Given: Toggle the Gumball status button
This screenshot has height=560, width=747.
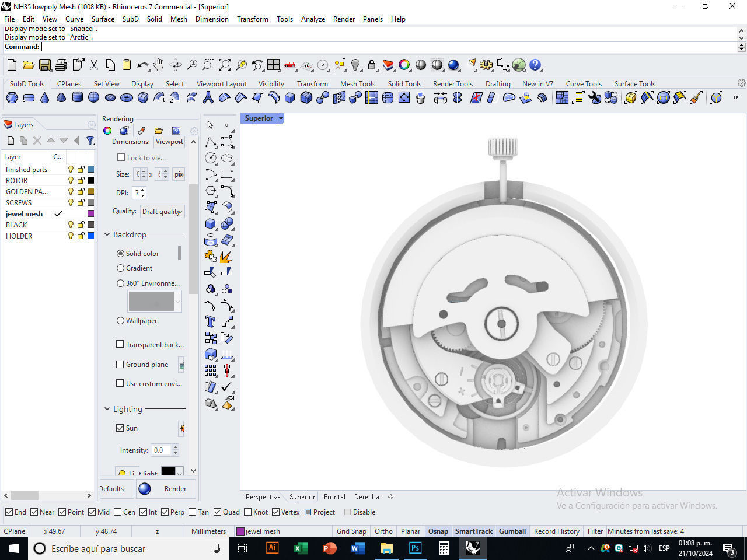Looking at the screenshot, I should (x=512, y=531).
